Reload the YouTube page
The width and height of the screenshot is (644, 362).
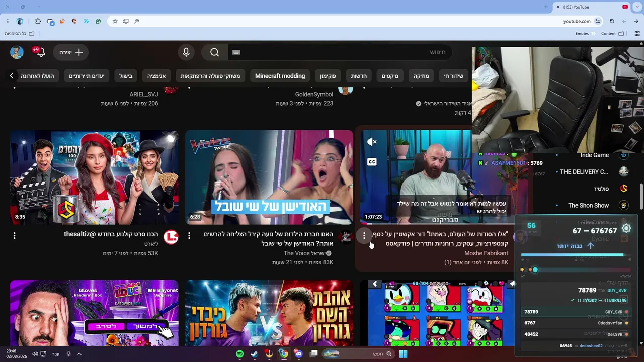(x=612, y=21)
